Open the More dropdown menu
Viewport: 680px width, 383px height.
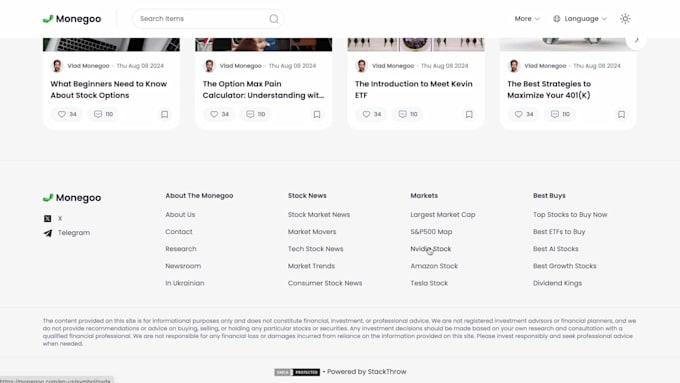(x=527, y=19)
